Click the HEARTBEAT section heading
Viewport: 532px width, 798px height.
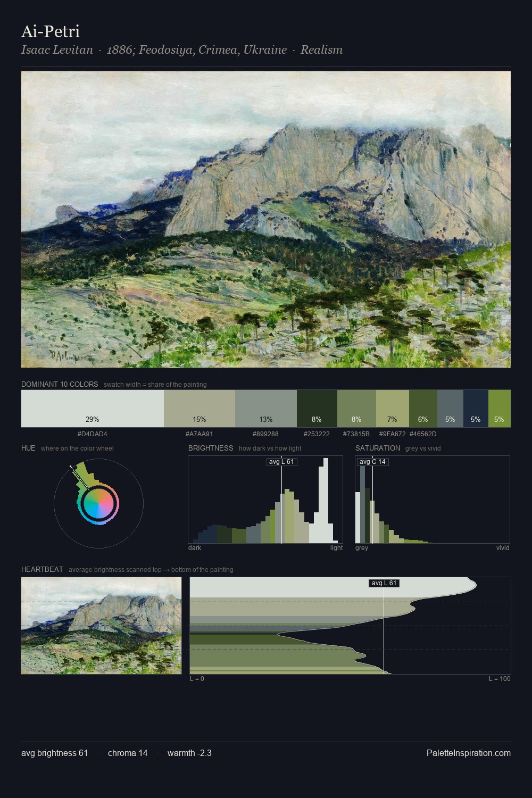coord(42,569)
